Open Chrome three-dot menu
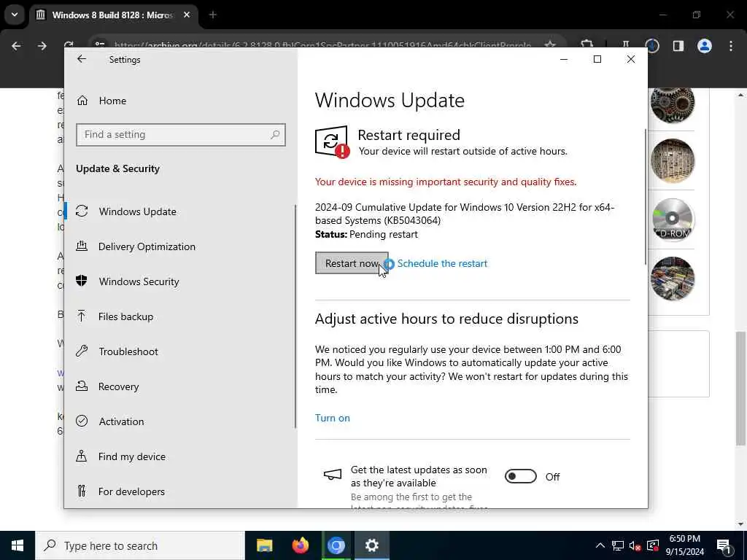 click(731, 46)
